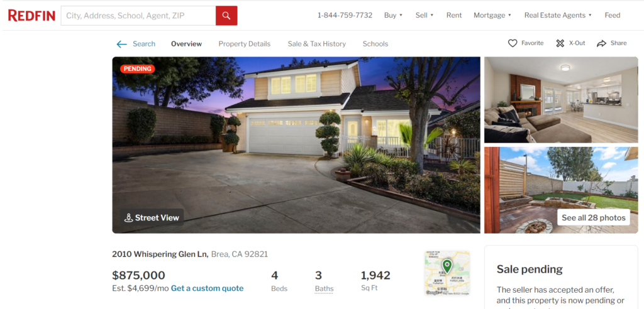Click the green map pin thumbnail
This screenshot has width=644, height=309.
(x=447, y=273)
